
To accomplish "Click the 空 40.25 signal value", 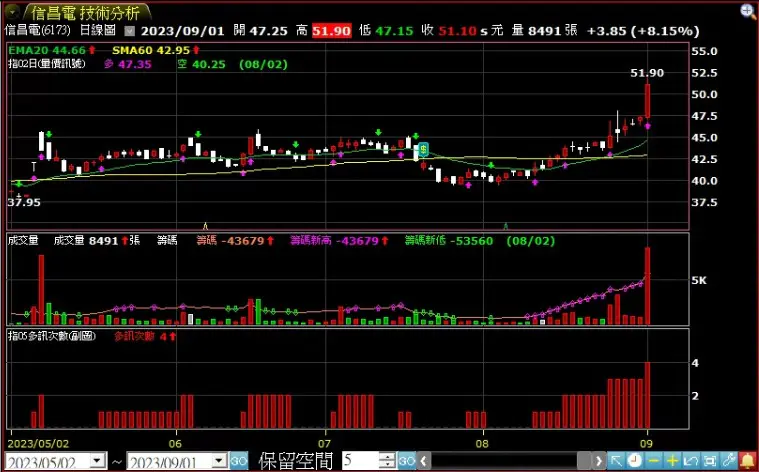I will [201, 64].
